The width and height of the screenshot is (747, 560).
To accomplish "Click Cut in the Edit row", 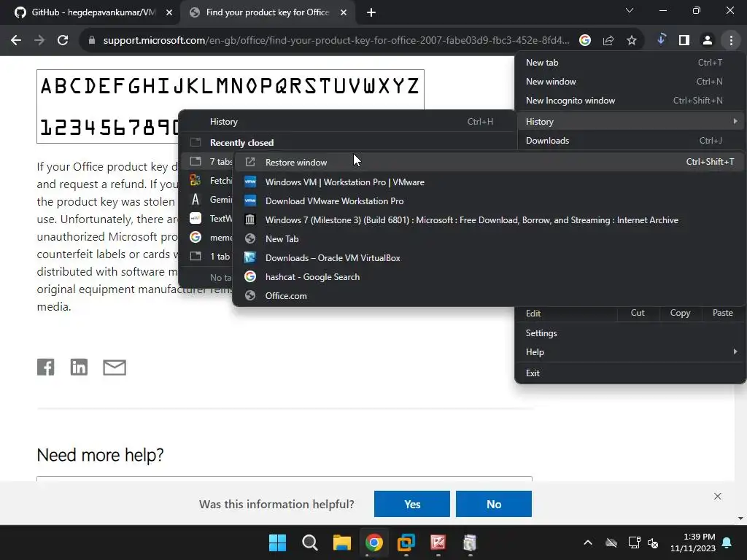I will [638, 313].
